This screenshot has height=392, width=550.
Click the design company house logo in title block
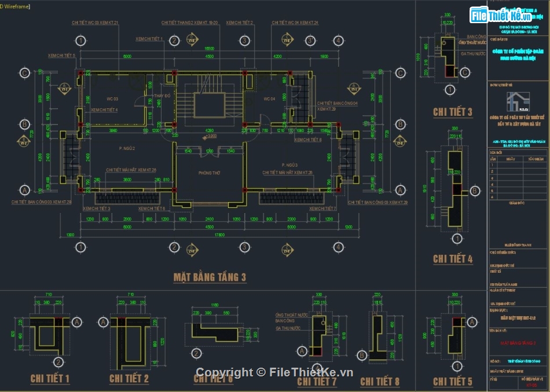[518, 102]
